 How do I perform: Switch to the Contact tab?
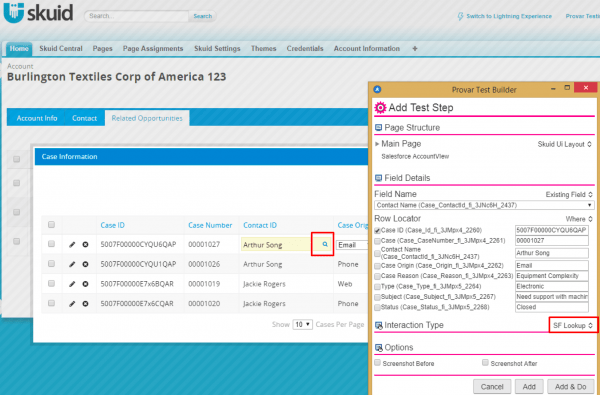pyautogui.click(x=85, y=118)
